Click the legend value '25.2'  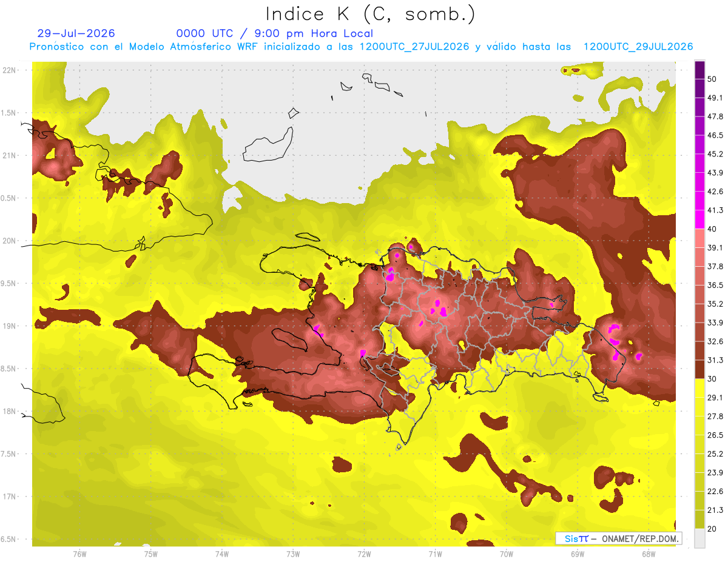point(715,454)
